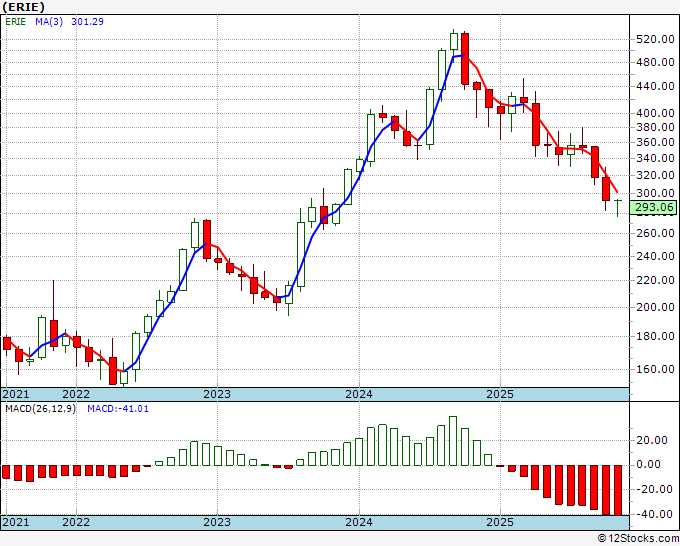Screen dimensions: 680x546
Task: Select the 340.00 price axis label
Action: [x=655, y=158]
